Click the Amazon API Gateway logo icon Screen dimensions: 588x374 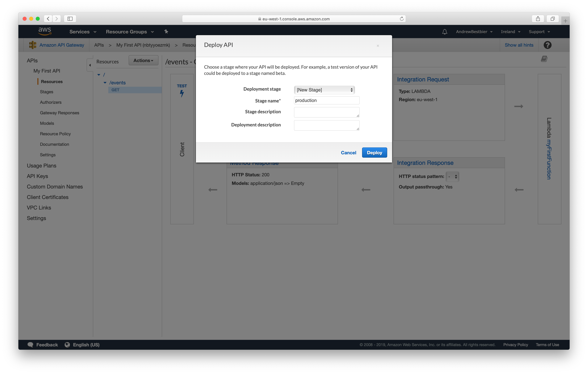click(33, 45)
